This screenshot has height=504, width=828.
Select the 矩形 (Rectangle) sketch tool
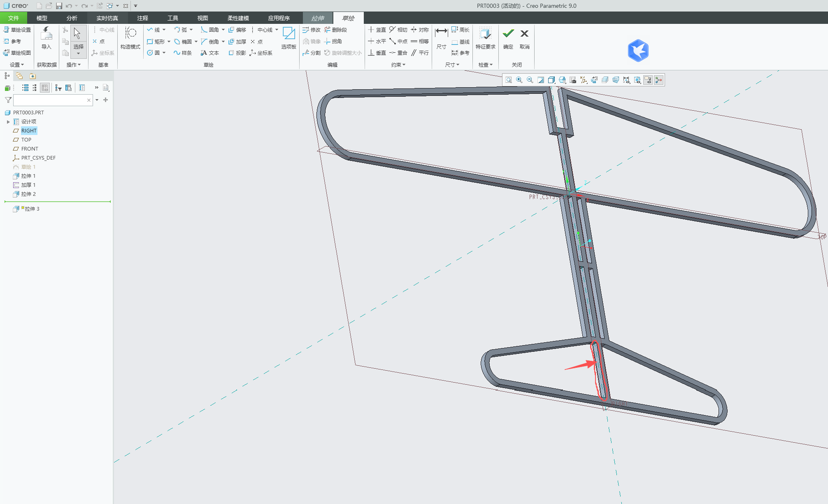click(156, 42)
